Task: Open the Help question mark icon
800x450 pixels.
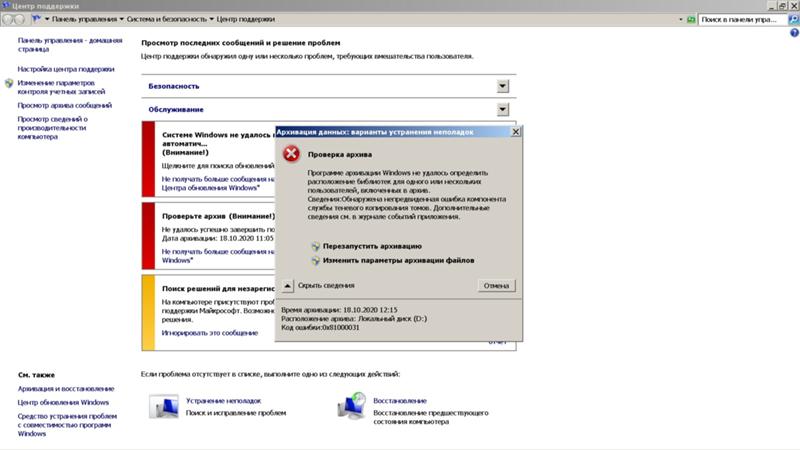Action: pos(794,33)
